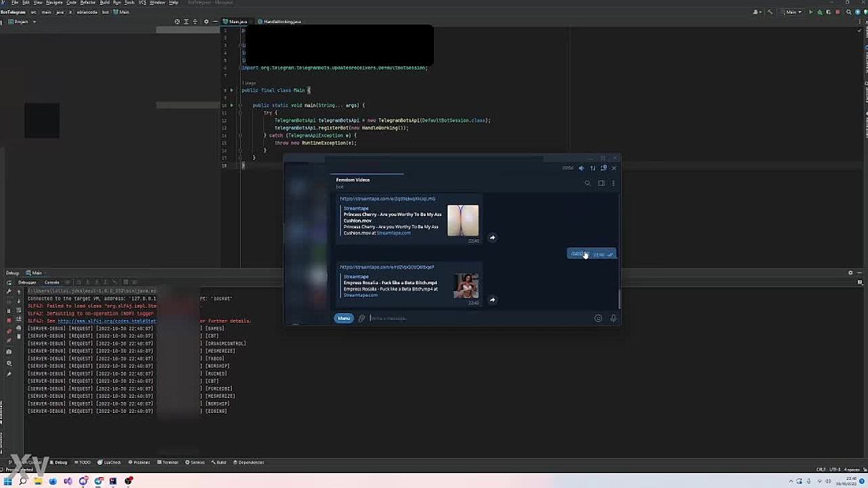Image resolution: width=868 pixels, height=488 pixels.
Task: Open the slf4j.org link in the console
Action: pos(106,321)
